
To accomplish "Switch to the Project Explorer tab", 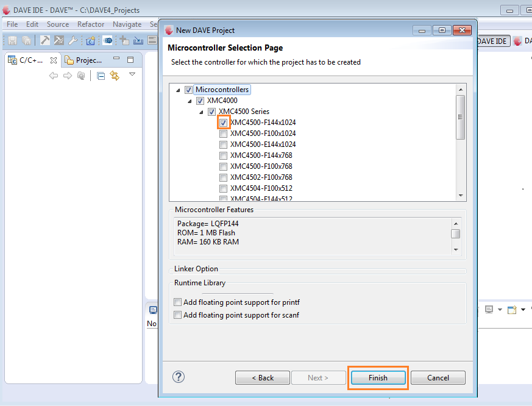I will click(84, 60).
